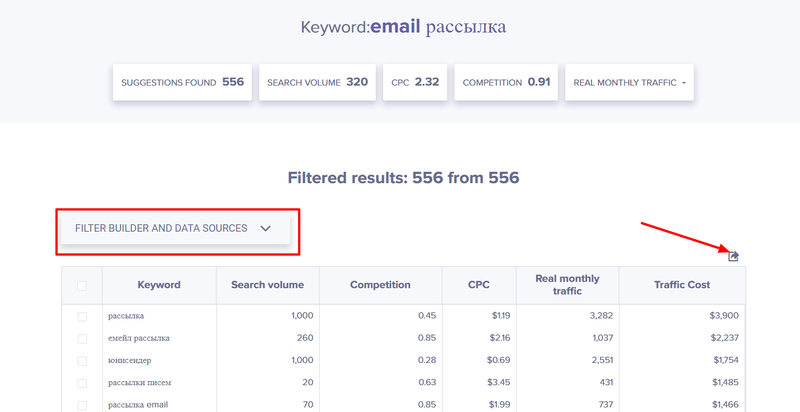Toggle the select-all checkbox in table header
Screen dimensions: 800x412
click(82, 286)
